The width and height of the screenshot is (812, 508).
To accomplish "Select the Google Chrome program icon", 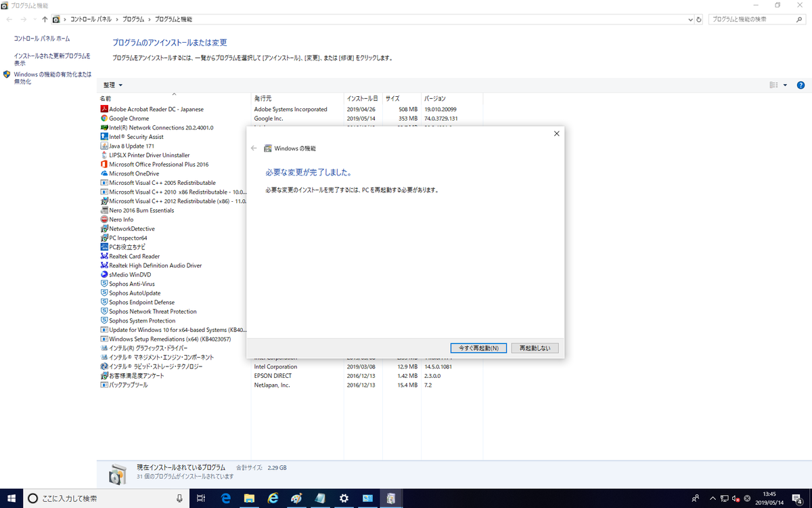I will pyautogui.click(x=104, y=119).
